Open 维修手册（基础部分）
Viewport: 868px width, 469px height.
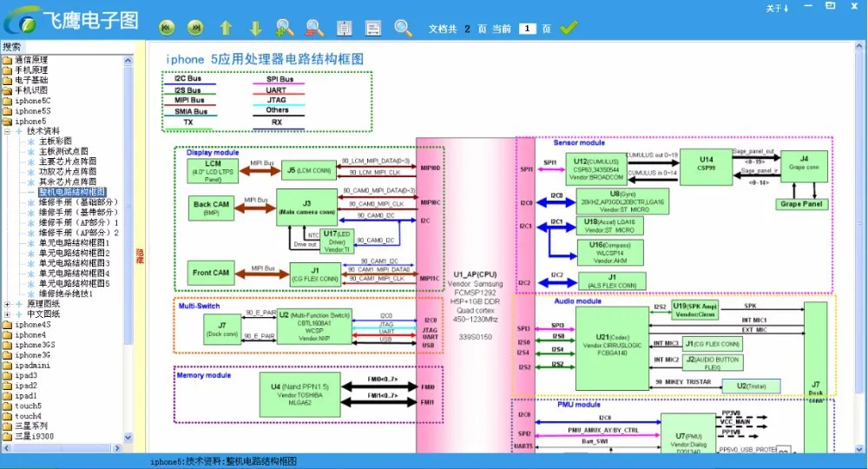[79, 202]
